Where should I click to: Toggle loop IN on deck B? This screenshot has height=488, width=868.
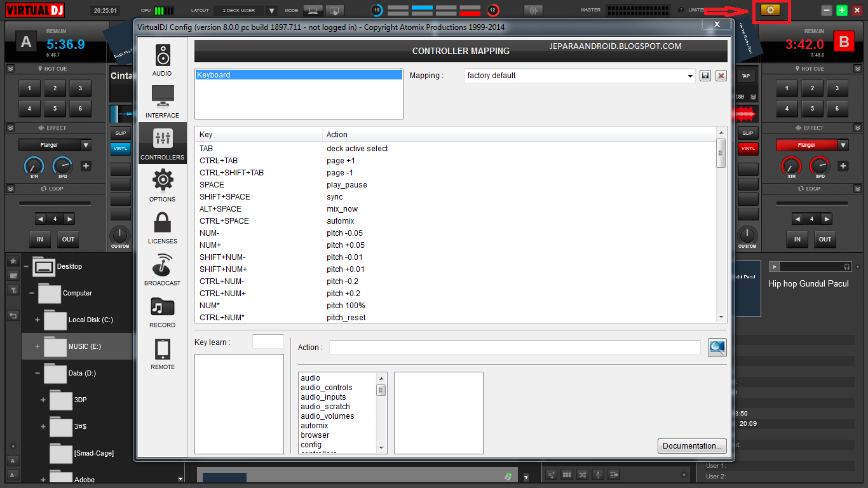[797, 240]
